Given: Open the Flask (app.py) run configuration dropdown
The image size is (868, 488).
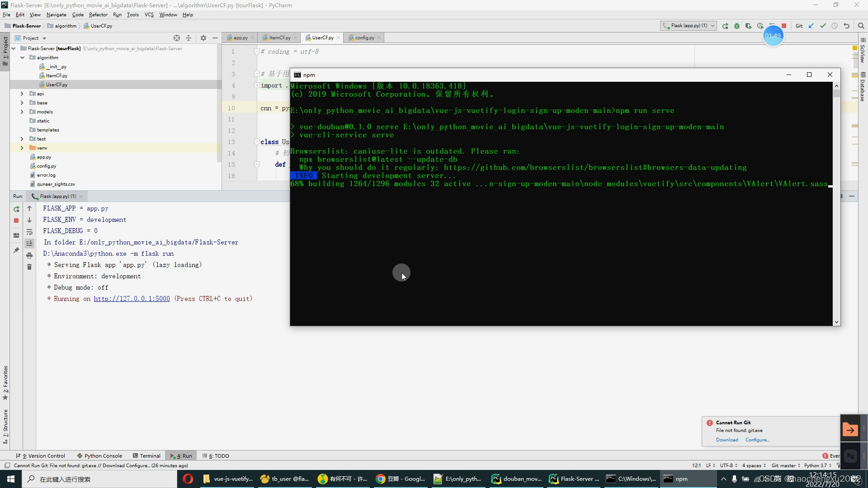Looking at the screenshot, I should [688, 26].
